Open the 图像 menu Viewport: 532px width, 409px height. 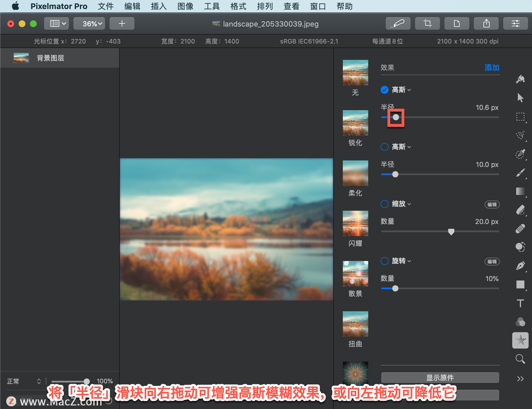[185, 6]
